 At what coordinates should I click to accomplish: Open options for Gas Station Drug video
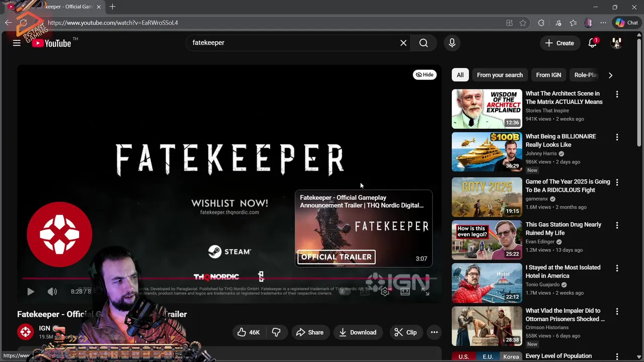point(617,225)
